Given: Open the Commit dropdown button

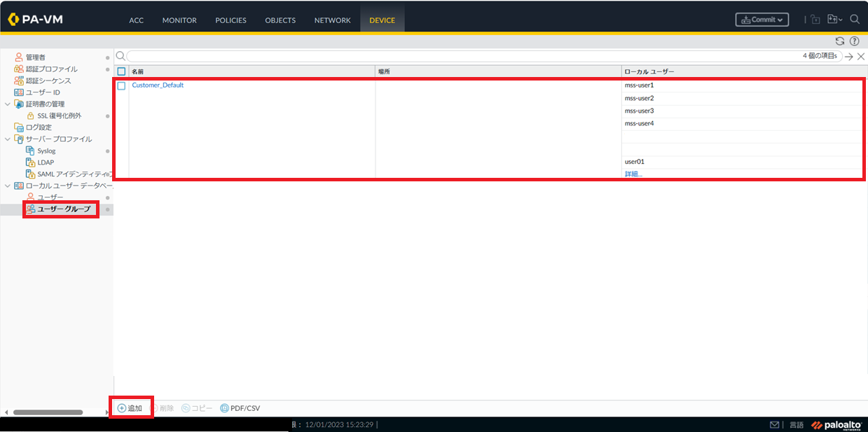Looking at the screenshot, I should click(762, 20).
